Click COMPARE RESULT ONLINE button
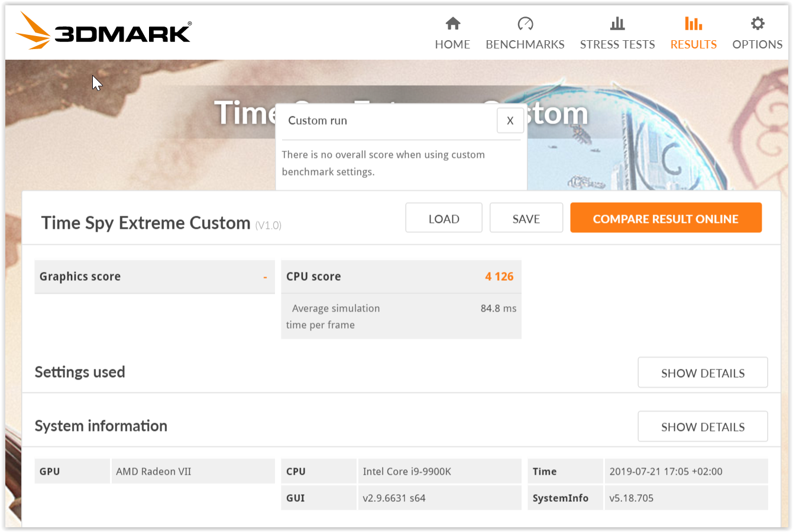793x532 pixels. click(x=666, y=219)
